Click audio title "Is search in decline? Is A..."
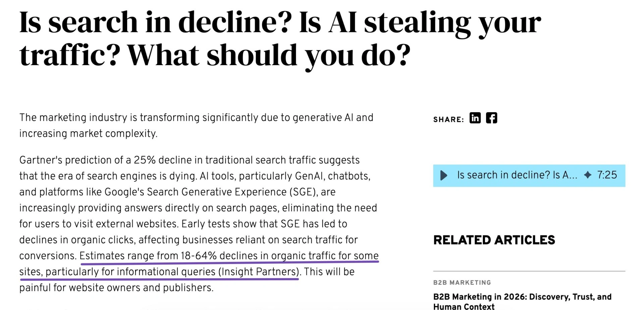Image resolution: width=644 pixels, height=310 pixels. click(517, 175)
